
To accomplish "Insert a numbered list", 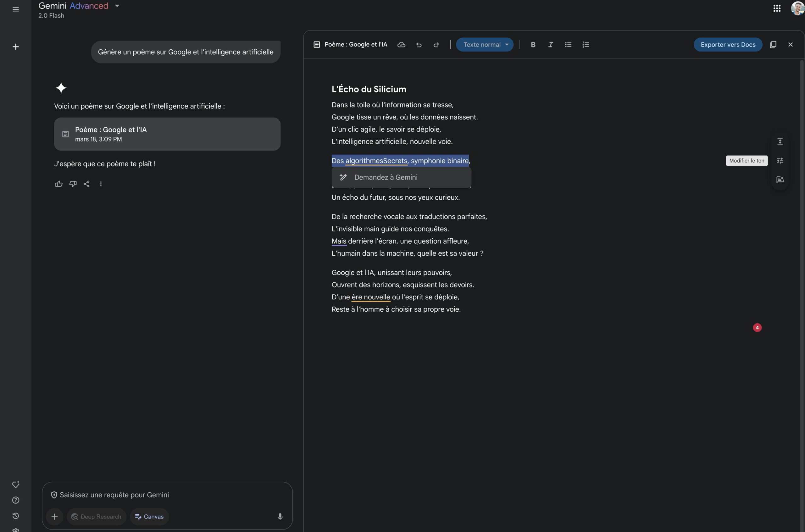I will coord(586,44).
